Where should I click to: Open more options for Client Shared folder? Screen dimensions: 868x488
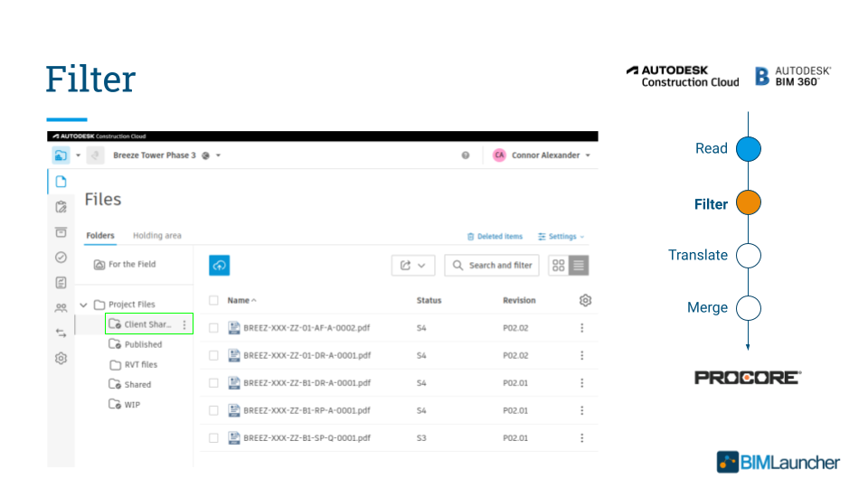tap(184, 324)
